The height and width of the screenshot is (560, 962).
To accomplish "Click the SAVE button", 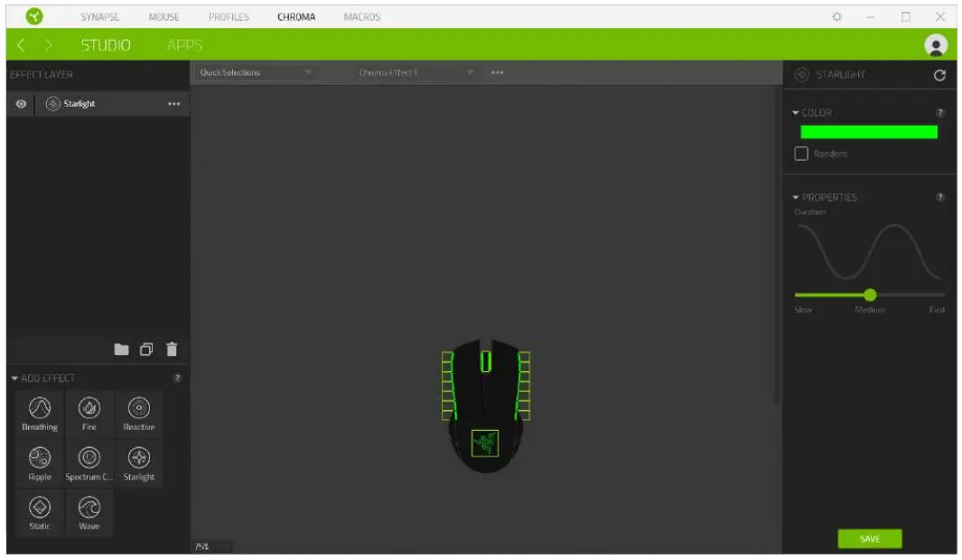I will coord(869,538).
